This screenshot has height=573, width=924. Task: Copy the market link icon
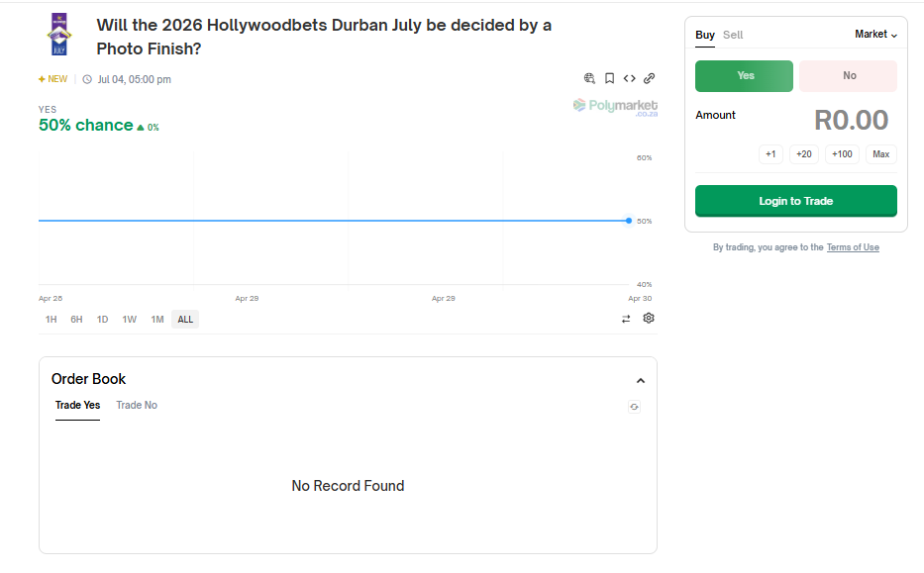tap(650, 78)
